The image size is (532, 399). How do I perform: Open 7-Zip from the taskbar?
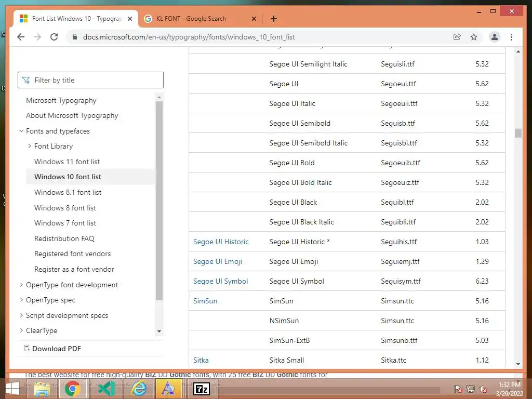[x=202, y=389]
